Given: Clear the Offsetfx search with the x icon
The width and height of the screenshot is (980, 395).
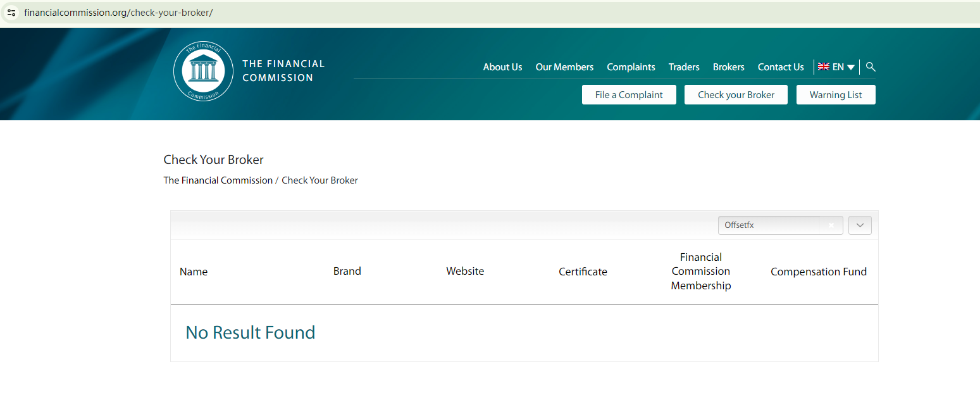Looking at the screenshot, I should [831, 225].
